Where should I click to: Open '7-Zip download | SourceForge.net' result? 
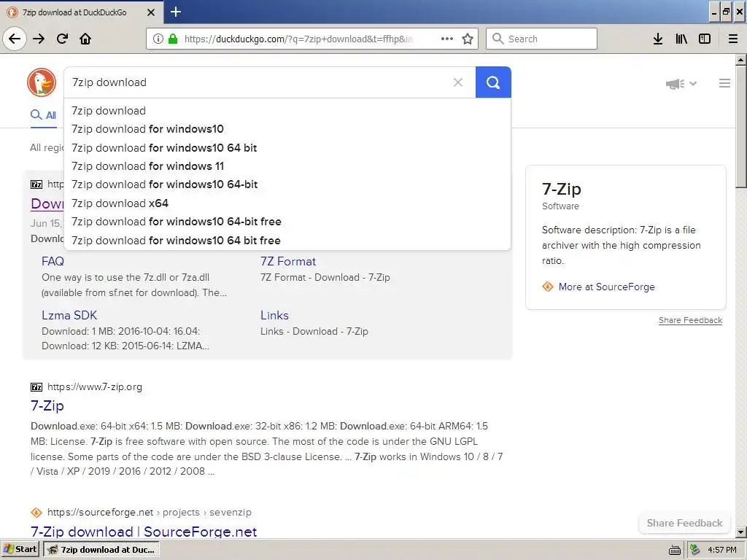click(x=144, y=532)
